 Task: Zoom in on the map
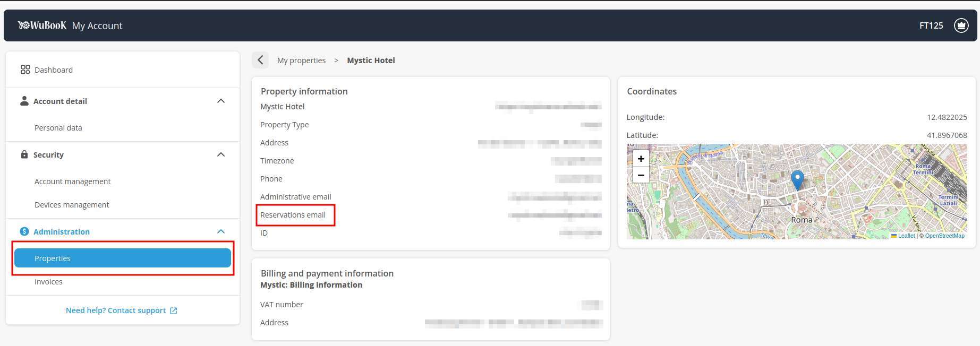point(641,159)
